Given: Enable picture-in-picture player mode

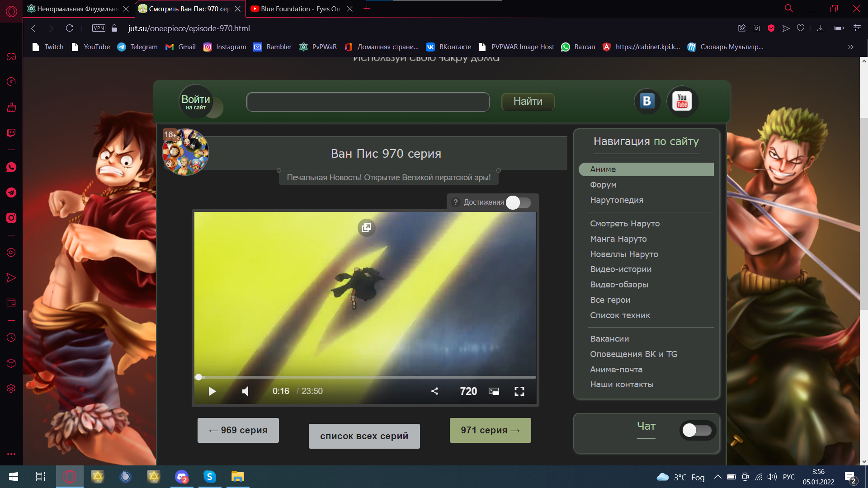Looking at the screenshot, I should tap(494, 391).
